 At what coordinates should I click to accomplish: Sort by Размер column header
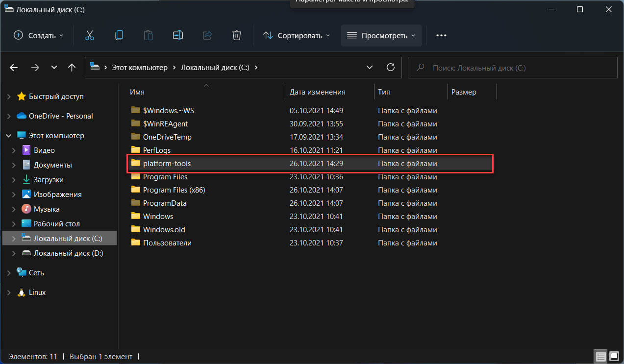[x=464, y=92]
